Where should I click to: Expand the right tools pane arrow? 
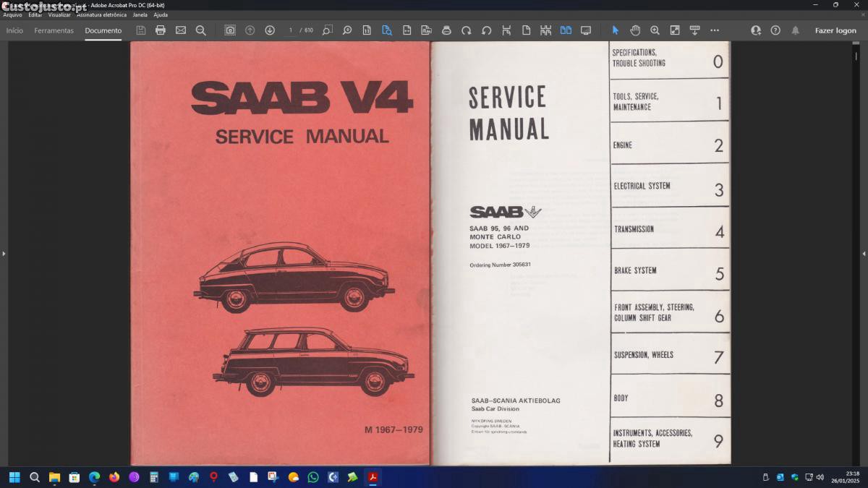click(864, 254)
